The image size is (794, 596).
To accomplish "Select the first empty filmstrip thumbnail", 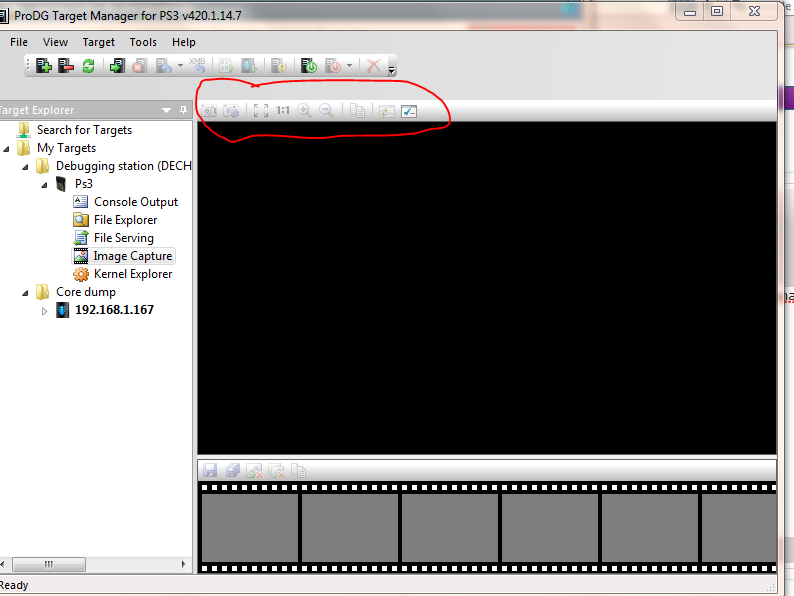I will click(x=250, y=528).
